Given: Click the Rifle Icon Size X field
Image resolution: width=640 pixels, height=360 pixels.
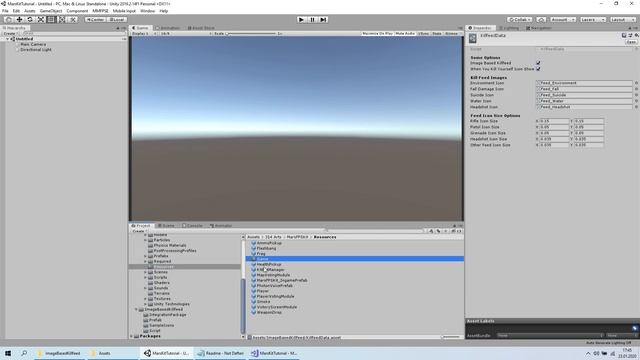Looking at the screenshot, I should [x=554, y=121].
